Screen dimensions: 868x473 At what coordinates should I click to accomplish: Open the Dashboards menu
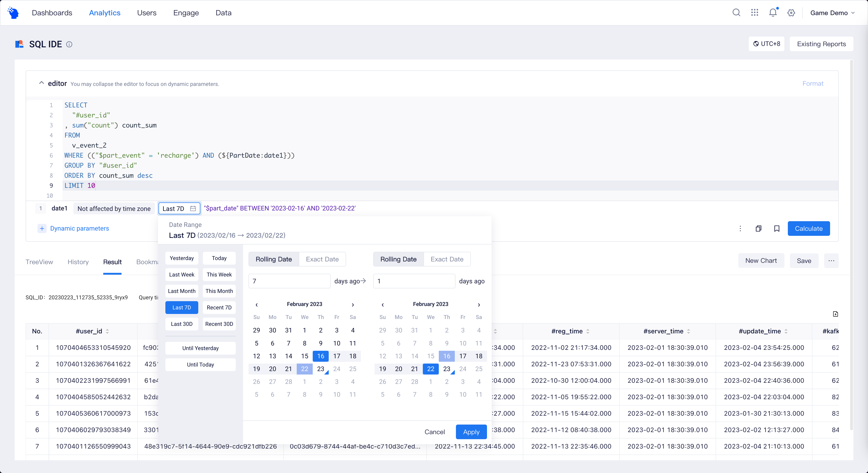(x=52, y=13)
